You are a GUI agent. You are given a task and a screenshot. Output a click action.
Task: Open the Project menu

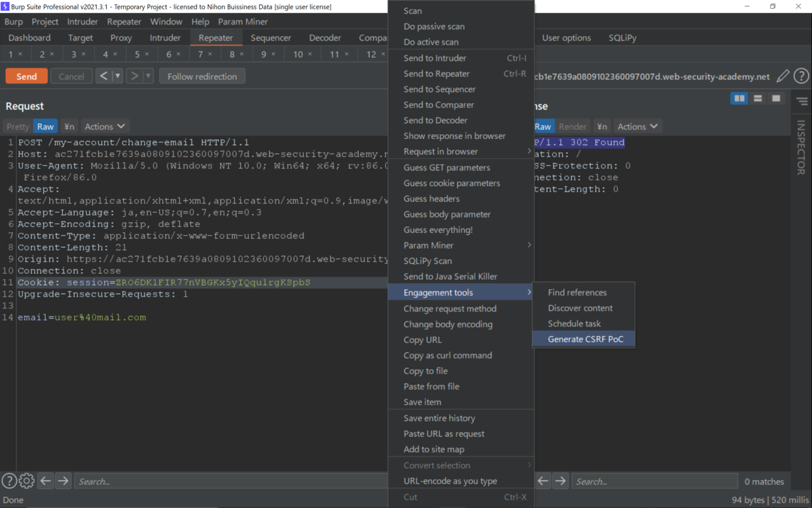click(x=45, y=22)
